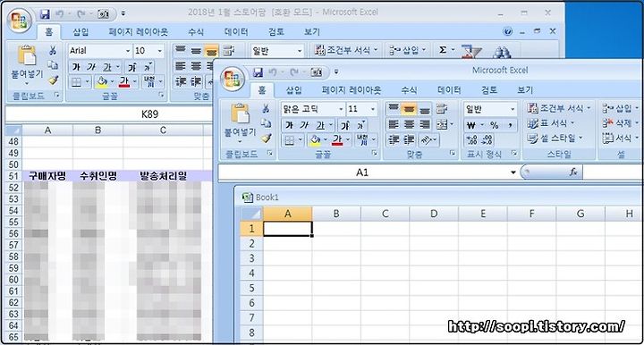Increase font size in the front window
Image resolution: width=644 pixels, height=345 pixels.
click(x=346, y=125)
